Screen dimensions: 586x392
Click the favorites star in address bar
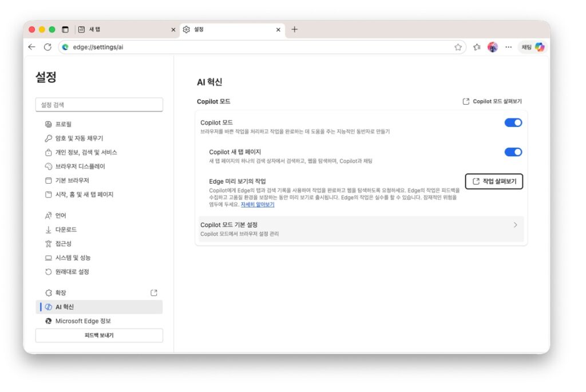[458, 47]
